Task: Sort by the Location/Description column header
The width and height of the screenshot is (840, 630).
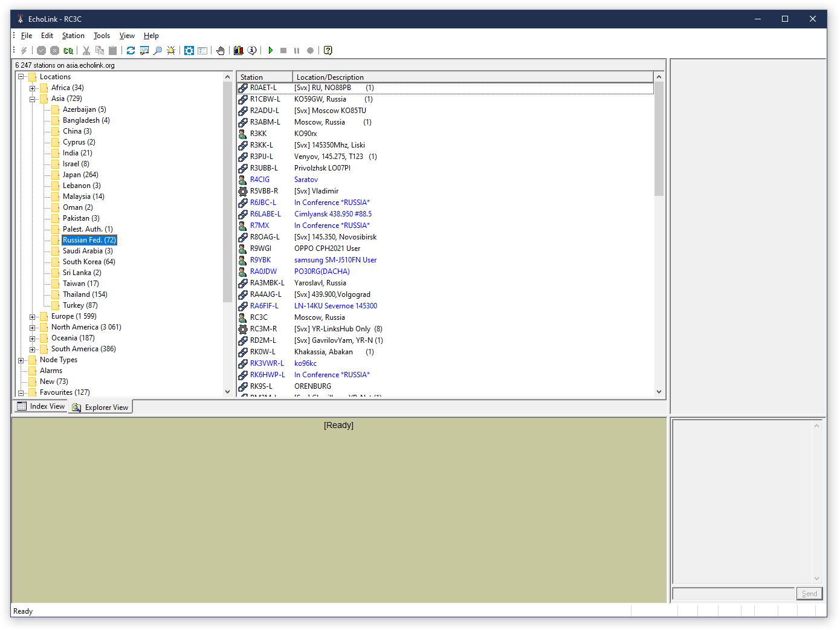Action: coord(473,77)
